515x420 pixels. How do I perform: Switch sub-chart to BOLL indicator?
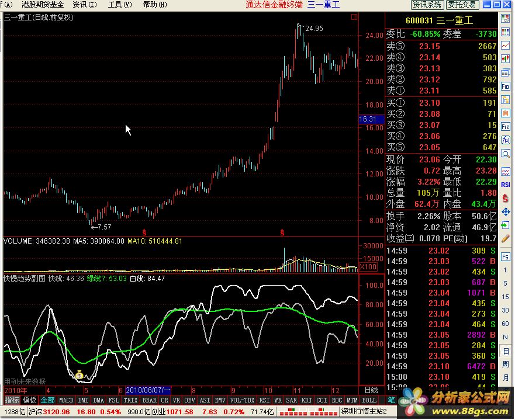point(369,400)
